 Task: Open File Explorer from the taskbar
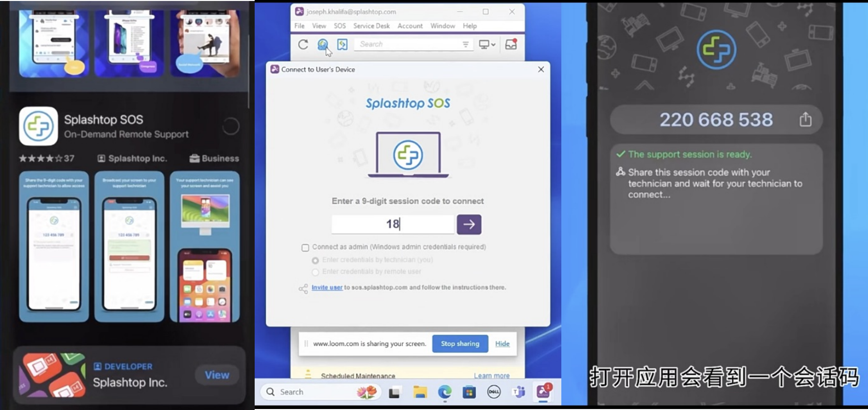[420, 392]
